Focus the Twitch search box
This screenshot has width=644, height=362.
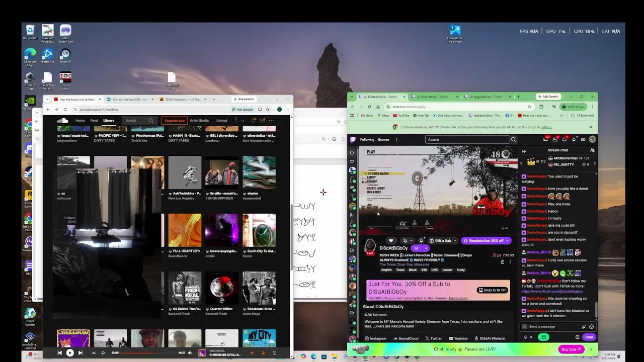467,140
